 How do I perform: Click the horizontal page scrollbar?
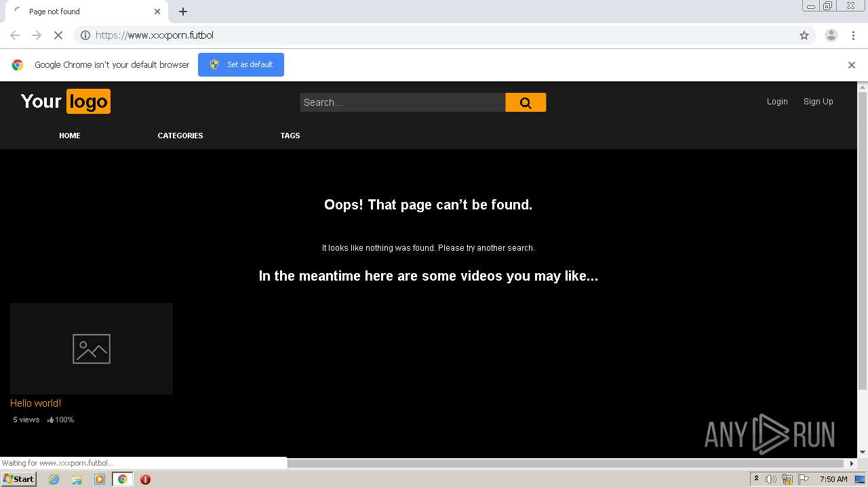(x=566, y=464)
